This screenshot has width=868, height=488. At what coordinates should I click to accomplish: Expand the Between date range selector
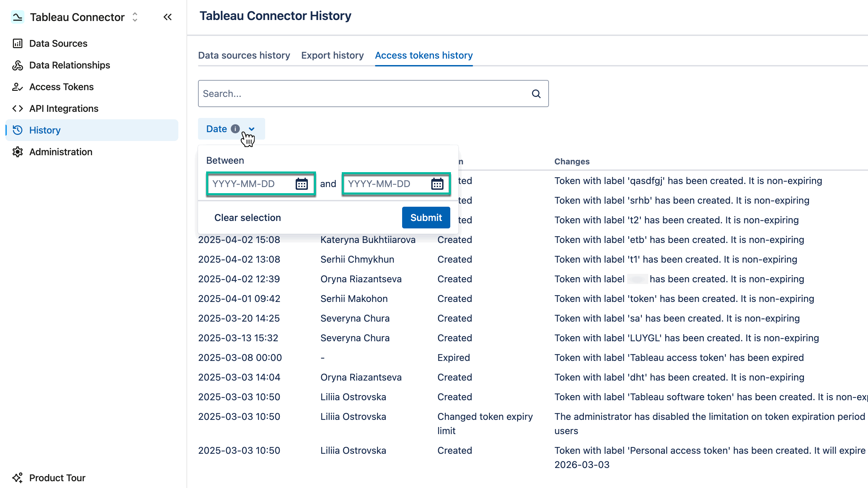click(x=225, y=160)
